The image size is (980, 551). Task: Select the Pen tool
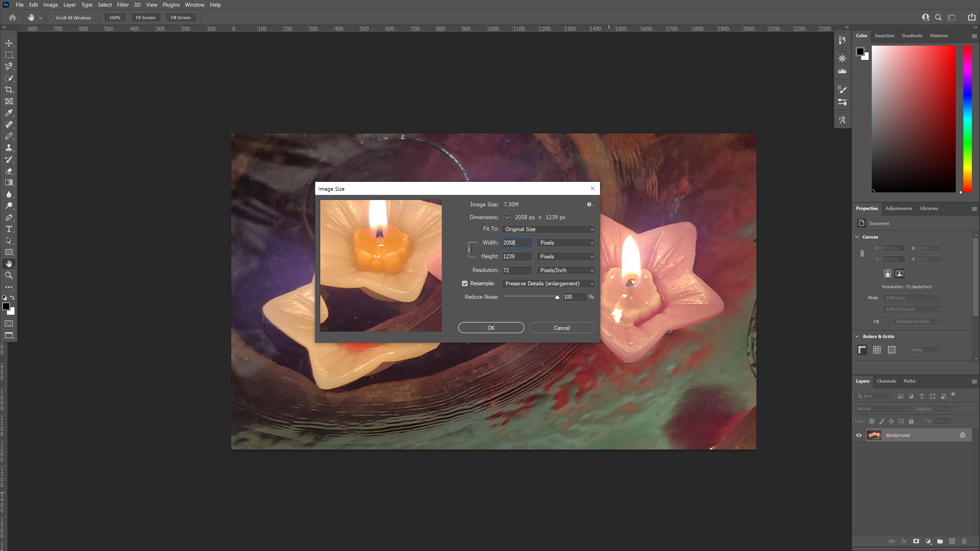click(9, 218)
